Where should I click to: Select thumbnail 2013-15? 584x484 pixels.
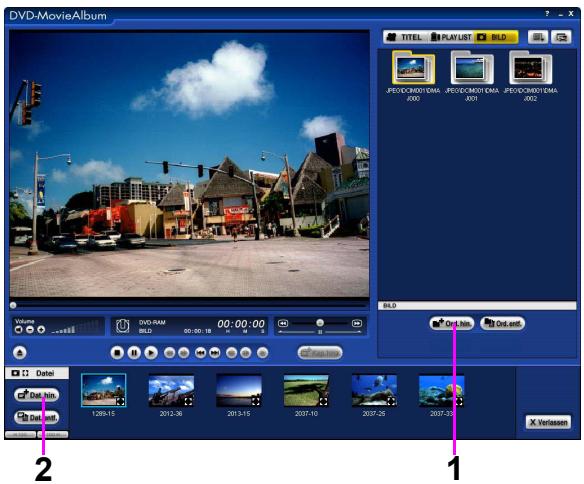[239, 390]
